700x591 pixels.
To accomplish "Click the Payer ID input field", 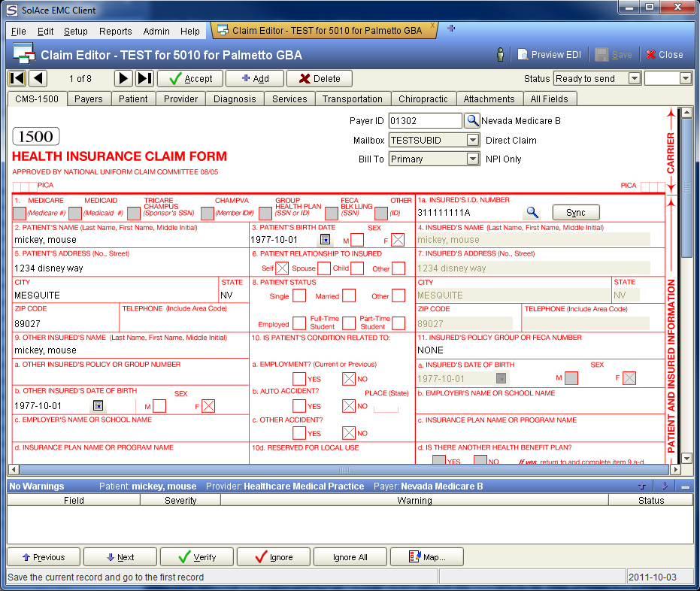I will click(x=425, y=120).
